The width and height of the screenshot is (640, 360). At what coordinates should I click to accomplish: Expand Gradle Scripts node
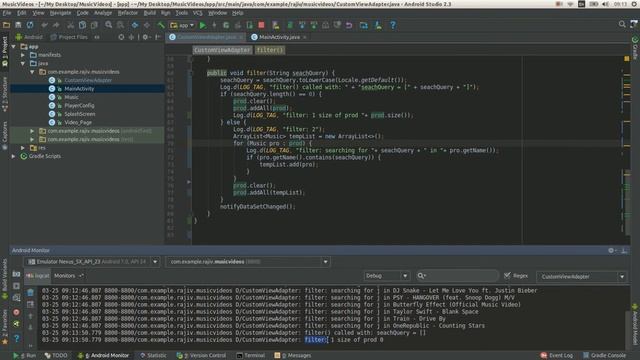14,156
